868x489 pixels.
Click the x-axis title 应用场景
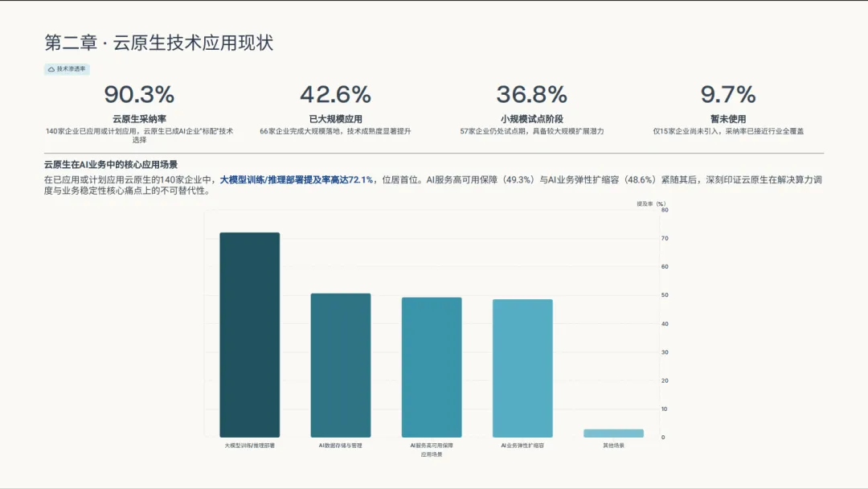pyautogui.click(x=432, y=454)
